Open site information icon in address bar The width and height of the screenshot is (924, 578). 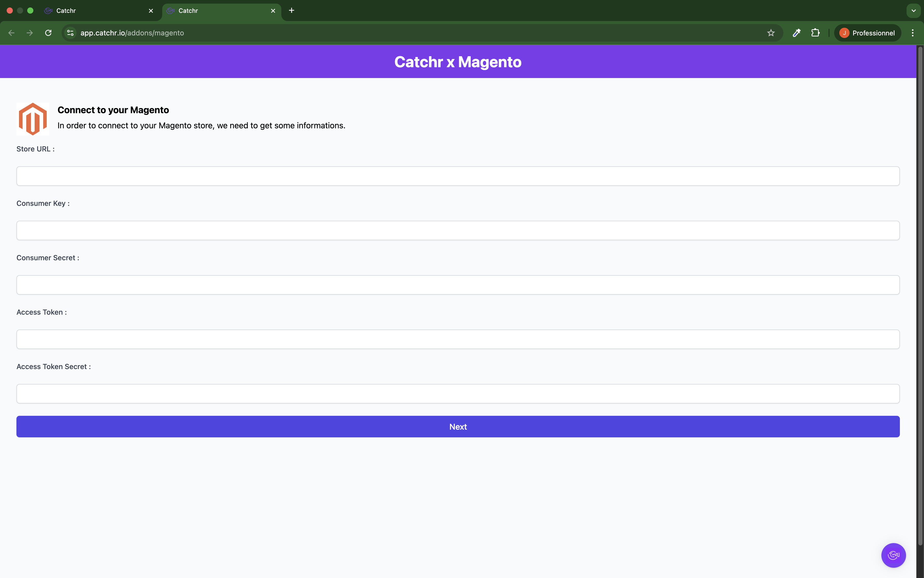(70, 33)
